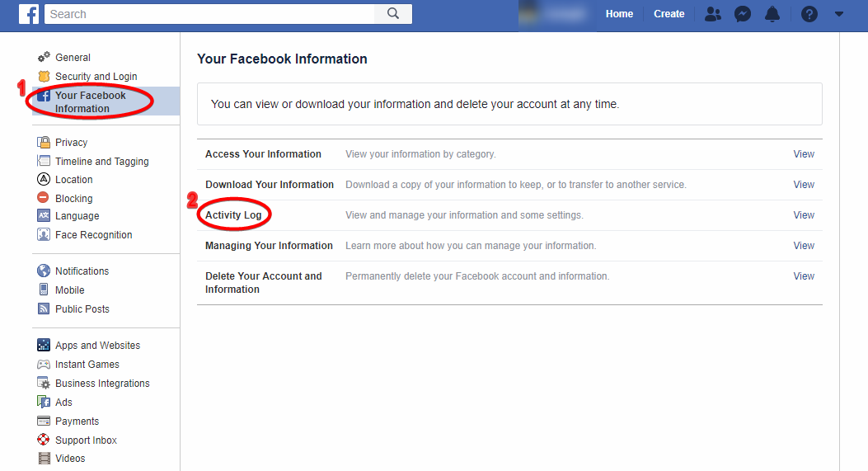Click the Videos film icon

click(x=44, y=459)
